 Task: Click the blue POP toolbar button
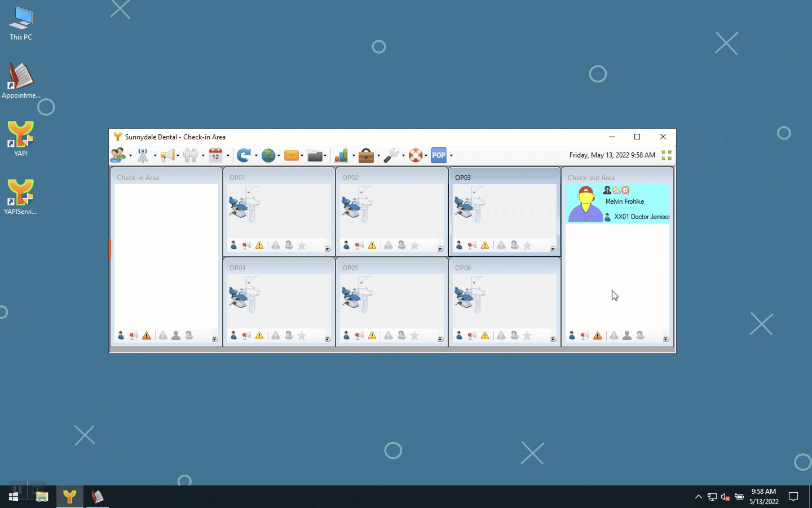click(439, 155)
